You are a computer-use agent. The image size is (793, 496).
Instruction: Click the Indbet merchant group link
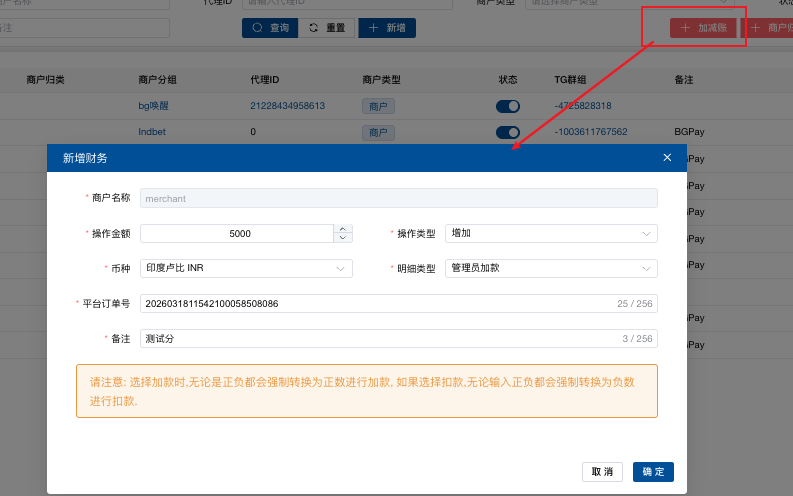[154, 132]
